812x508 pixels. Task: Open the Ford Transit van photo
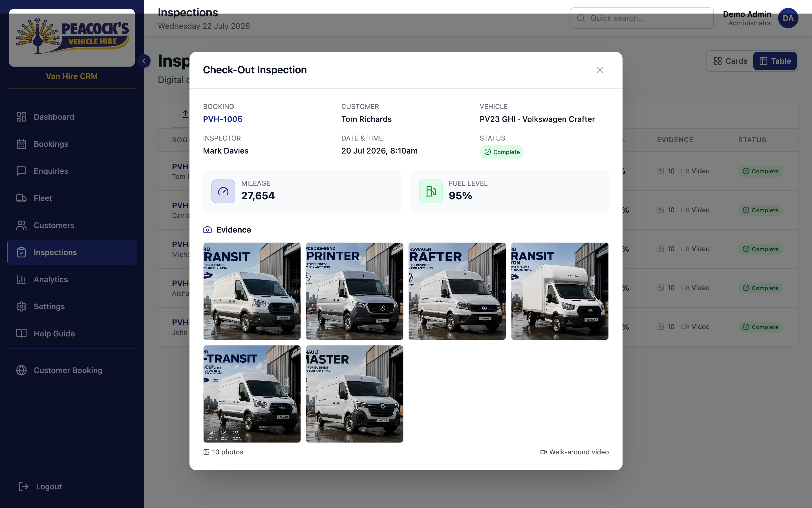[252, 291]
